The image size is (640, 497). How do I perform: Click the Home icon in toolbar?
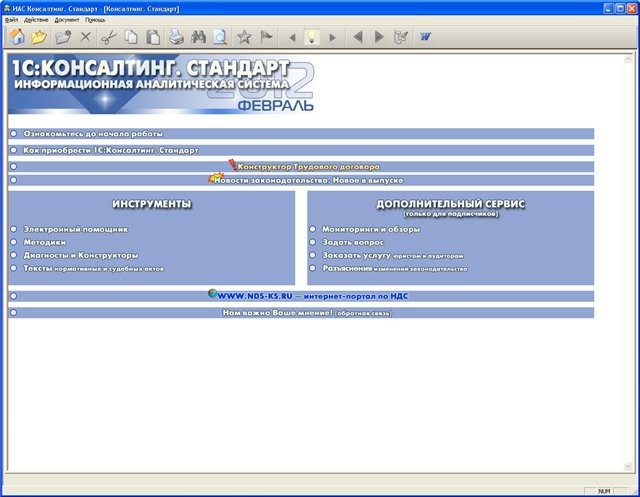[17, 37]
